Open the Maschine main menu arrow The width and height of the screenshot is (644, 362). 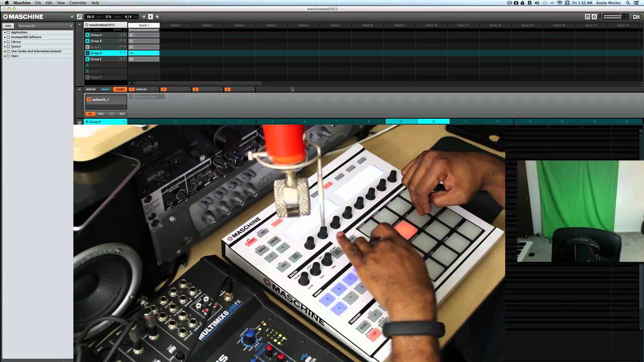click(72, 17)
